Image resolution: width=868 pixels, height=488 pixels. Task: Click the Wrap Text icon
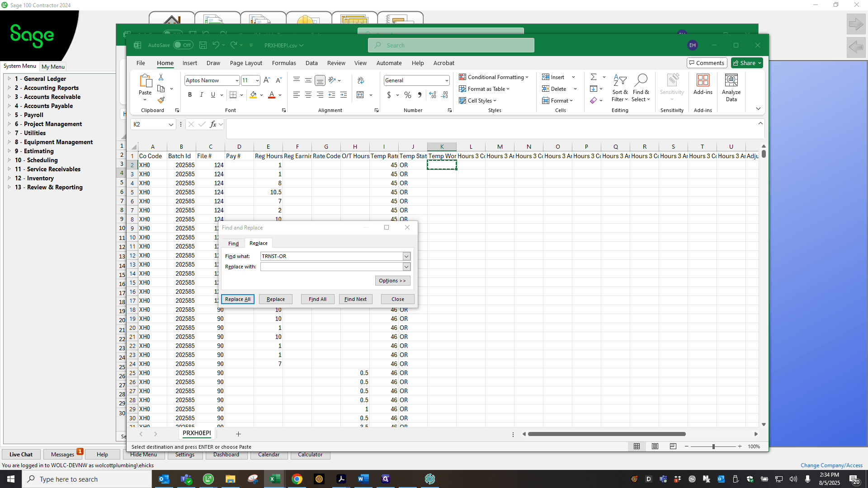(x=361, y=80)
